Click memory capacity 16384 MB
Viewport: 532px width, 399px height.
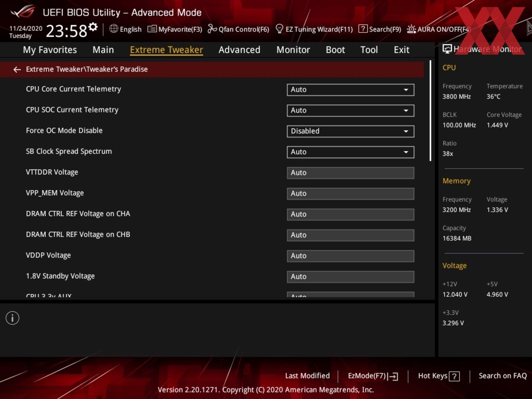point(457,238)
